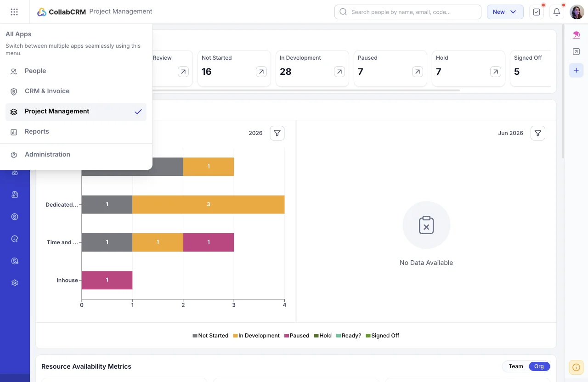This screenshot has height=382, width=588.
Task: Click the filter icon next to Jun 2026
Action: [x=538, y=133]
